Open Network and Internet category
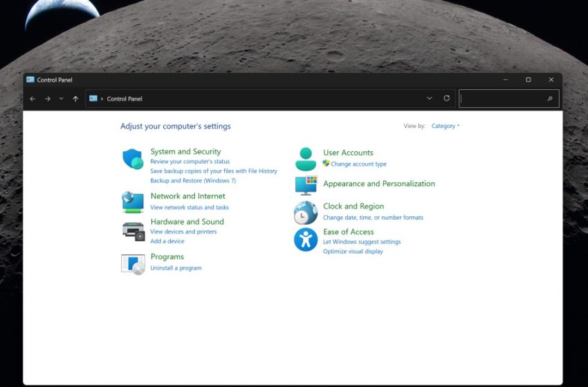Viewport: 588px width, 387px height. [x=188, y=196]
